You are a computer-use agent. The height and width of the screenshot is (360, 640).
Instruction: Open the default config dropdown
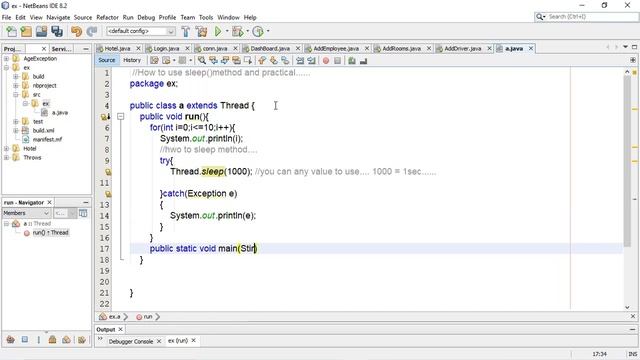pyautogui.click(x=141, y=31)
